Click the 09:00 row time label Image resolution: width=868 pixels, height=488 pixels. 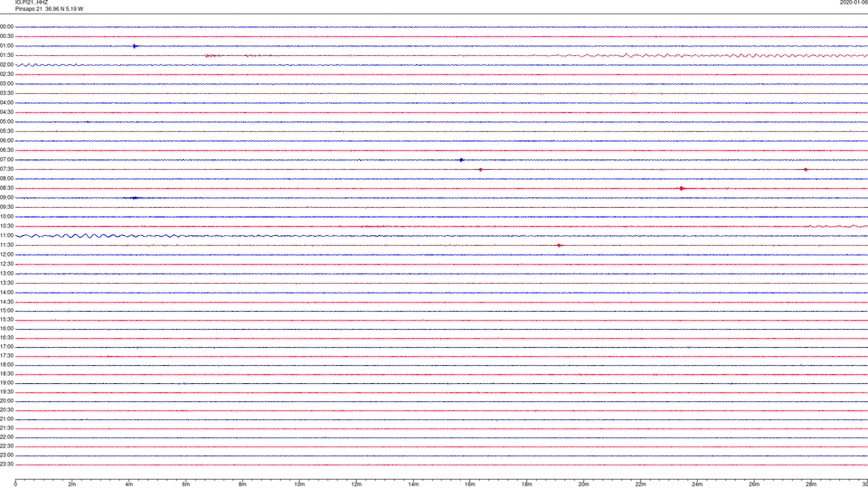click(x=6, y=198)
